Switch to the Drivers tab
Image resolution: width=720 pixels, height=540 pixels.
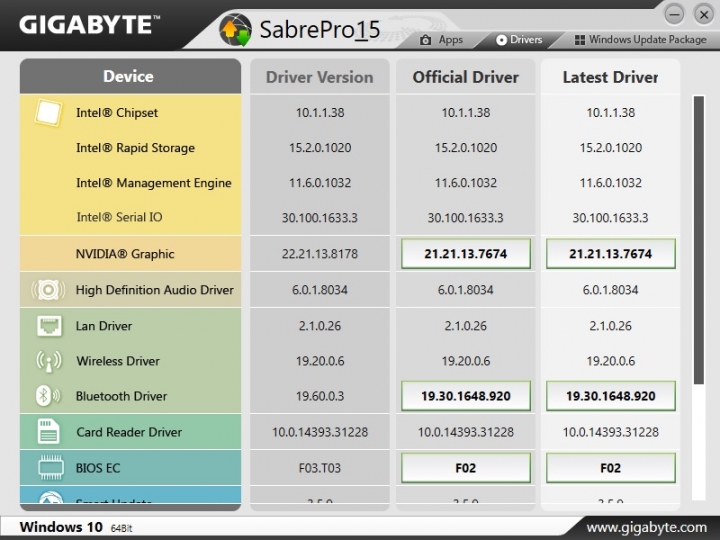click(x=519, y=40)
